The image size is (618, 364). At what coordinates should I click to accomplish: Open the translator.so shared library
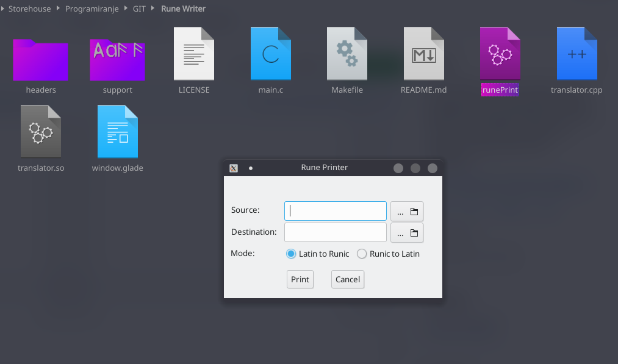pos(41,131)
